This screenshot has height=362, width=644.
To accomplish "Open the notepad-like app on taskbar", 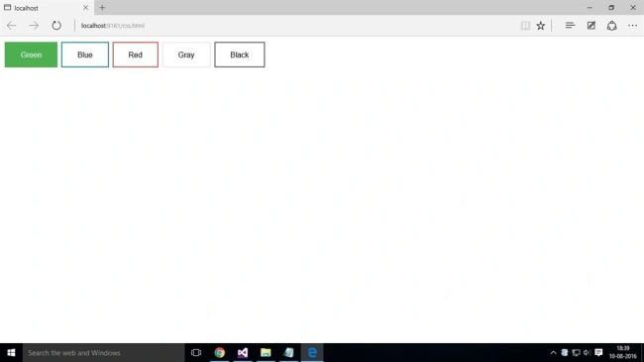I will coord(288,352).
